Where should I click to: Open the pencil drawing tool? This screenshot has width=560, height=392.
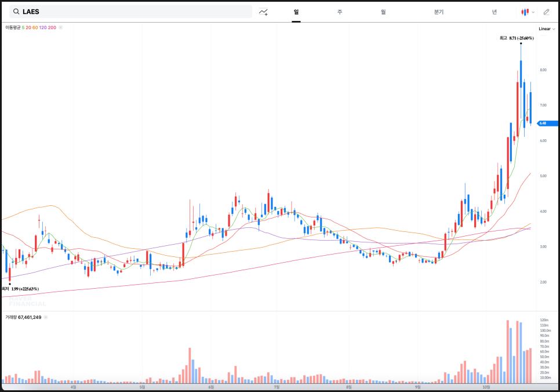(x=546, y=12)
